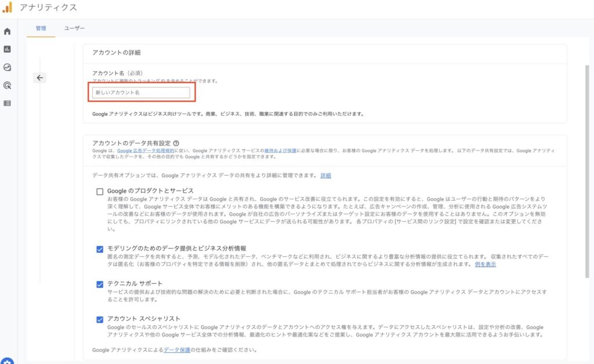Open the データ保護 link
This screenshot has height=364, width=594.
[x=177, y=350]
